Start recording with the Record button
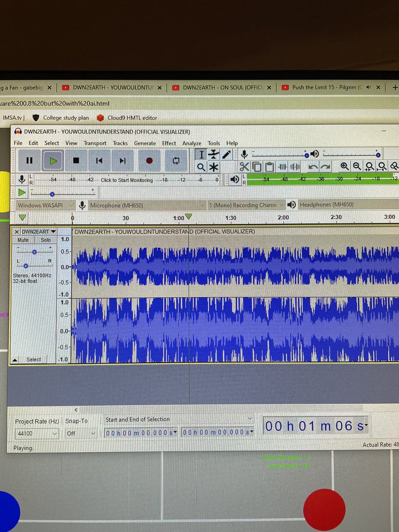The image size is (399, 532). (x=149, y=160)
